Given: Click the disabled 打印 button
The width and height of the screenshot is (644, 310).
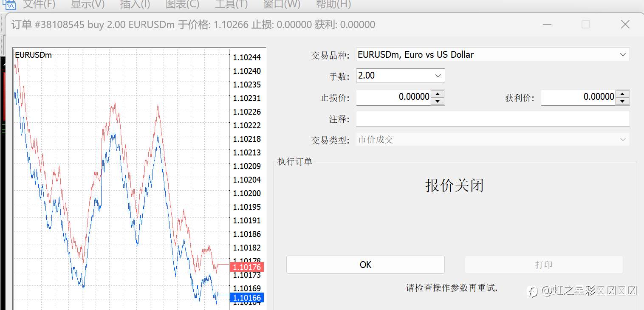Looking at the screenshot, I should 544,265.
